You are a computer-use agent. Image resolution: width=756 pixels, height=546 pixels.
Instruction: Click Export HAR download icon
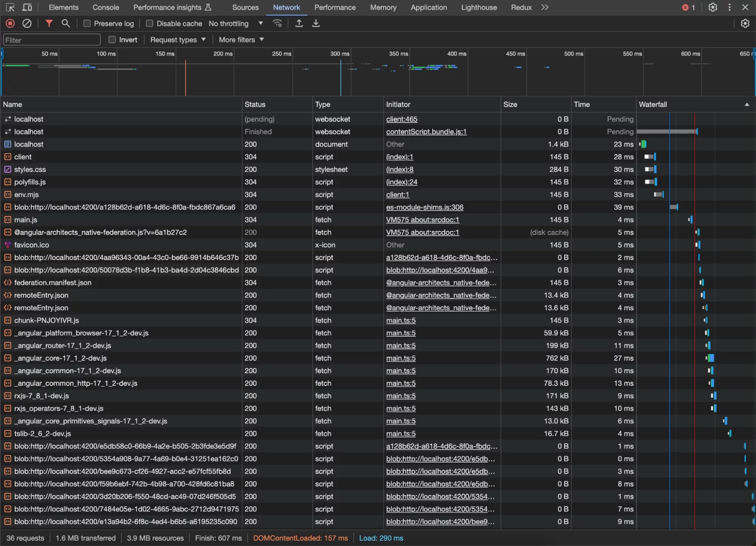coord(316,23)
